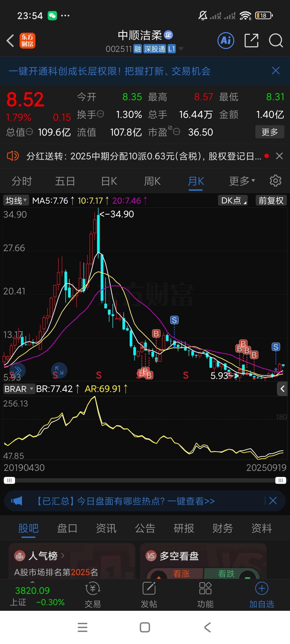This screenshot has height=644, width=290.
Task: Tap the 人气榜 ranking icon
Action: click(x=20, y=556)
